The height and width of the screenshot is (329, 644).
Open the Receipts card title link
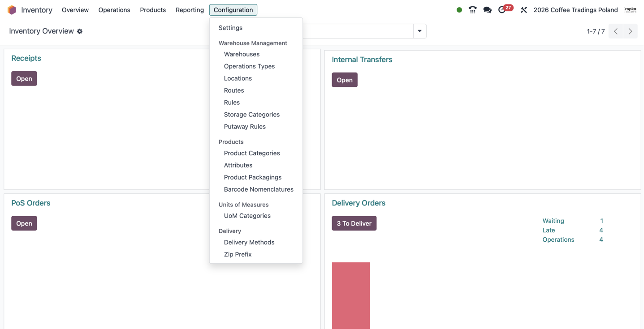(x=26, y=58)
